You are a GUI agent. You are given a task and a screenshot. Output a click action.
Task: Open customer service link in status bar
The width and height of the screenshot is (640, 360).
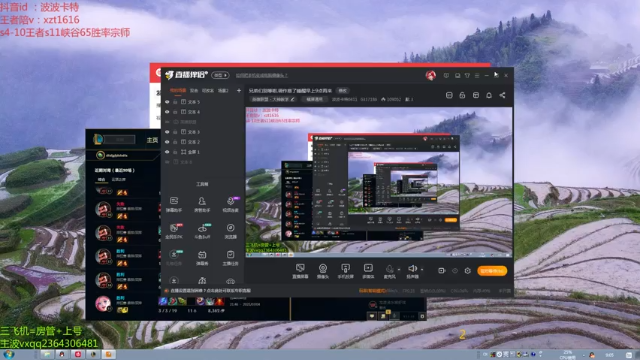[x=211, y=291]
